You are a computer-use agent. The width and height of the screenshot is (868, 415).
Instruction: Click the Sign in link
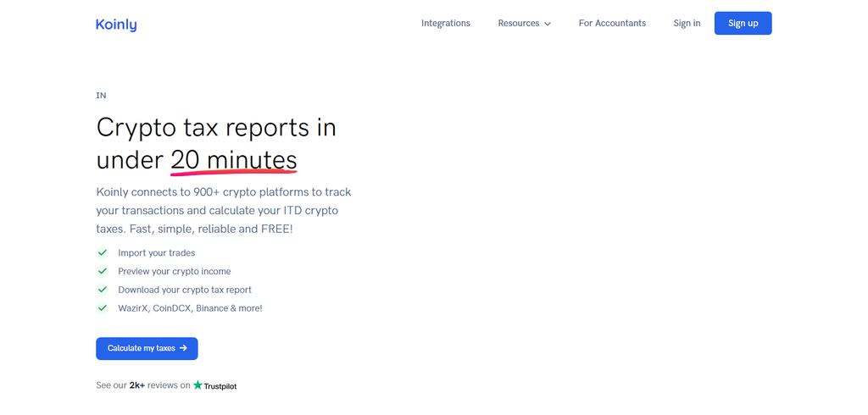pos(687,23)
